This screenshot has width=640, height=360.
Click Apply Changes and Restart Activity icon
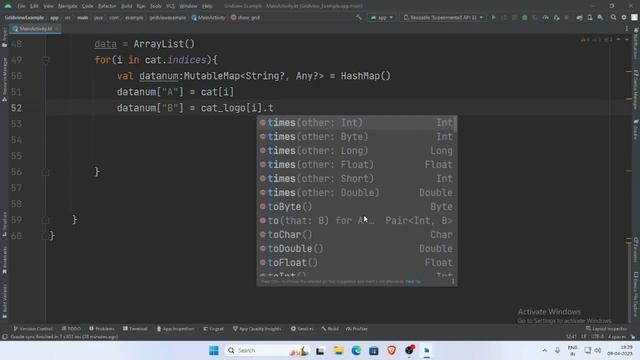point(504,18)
